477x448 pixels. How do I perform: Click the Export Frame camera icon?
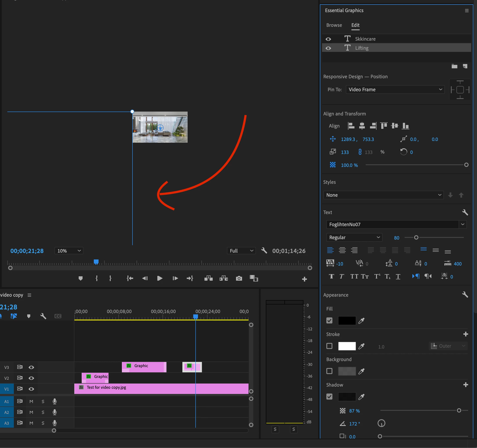239,278
